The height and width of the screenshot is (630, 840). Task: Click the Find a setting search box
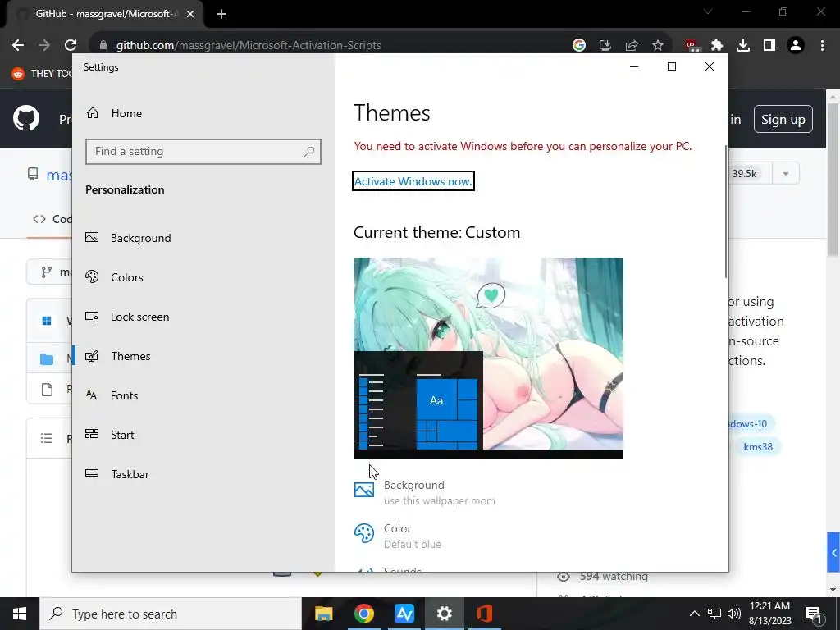pos(203,152)
